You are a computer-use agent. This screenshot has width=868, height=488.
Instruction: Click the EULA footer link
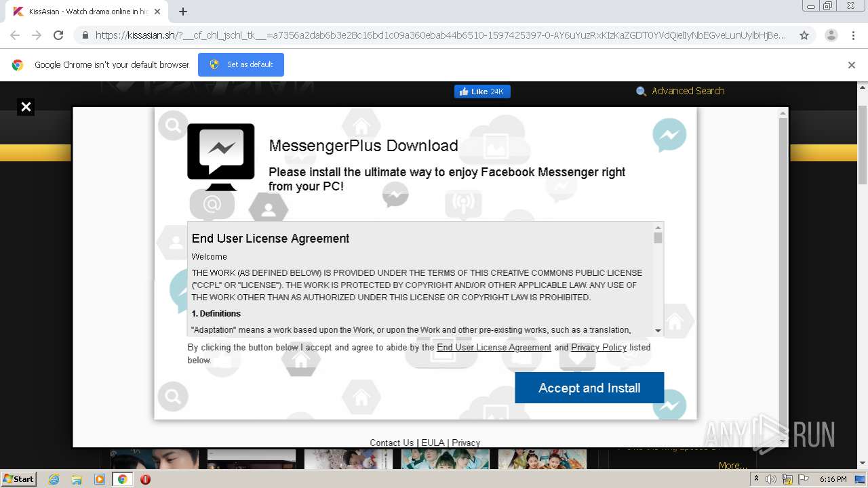click(x=433, y=443)
